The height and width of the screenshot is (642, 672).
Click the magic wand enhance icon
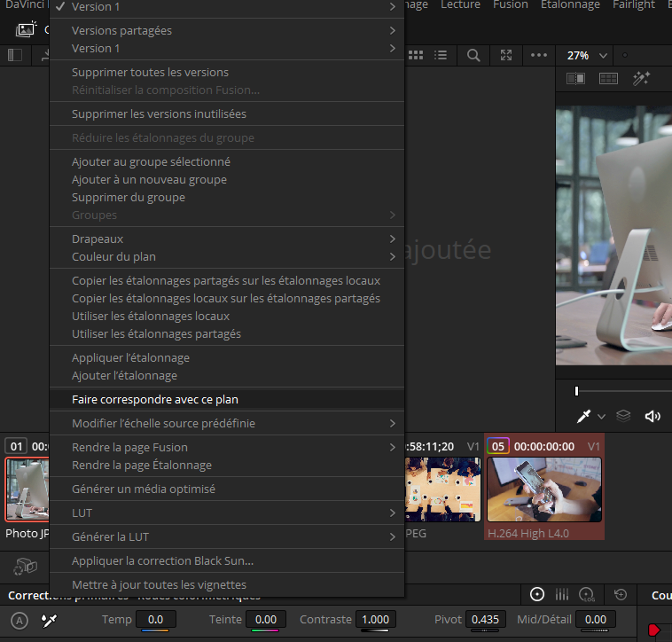pos(641,79)
